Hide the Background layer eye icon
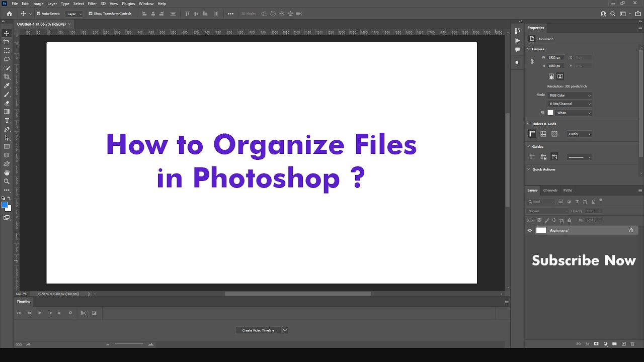The height and width of the screenshot is (362, 644). click(529, 230)
